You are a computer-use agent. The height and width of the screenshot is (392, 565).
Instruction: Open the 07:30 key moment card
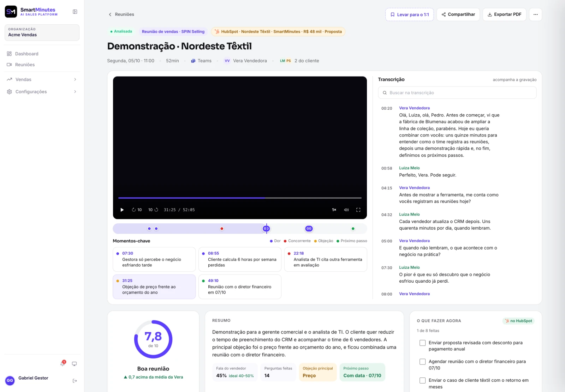tap(154, 259)
